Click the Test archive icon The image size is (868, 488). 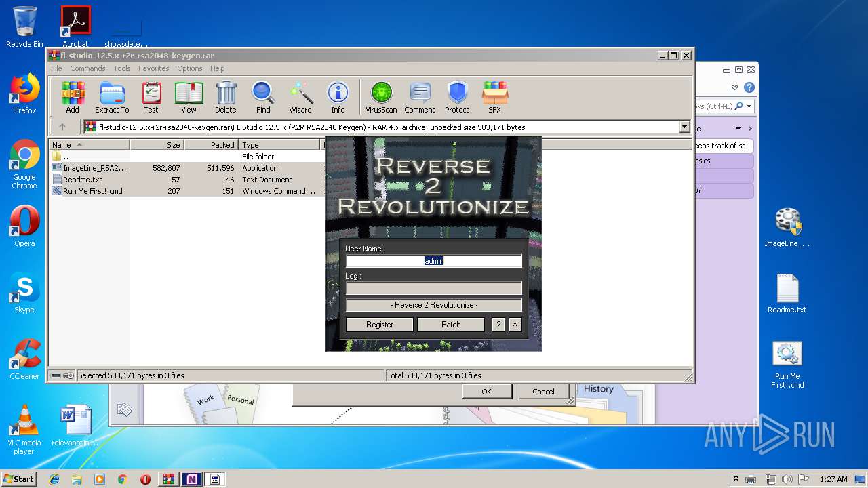(151, 98)
